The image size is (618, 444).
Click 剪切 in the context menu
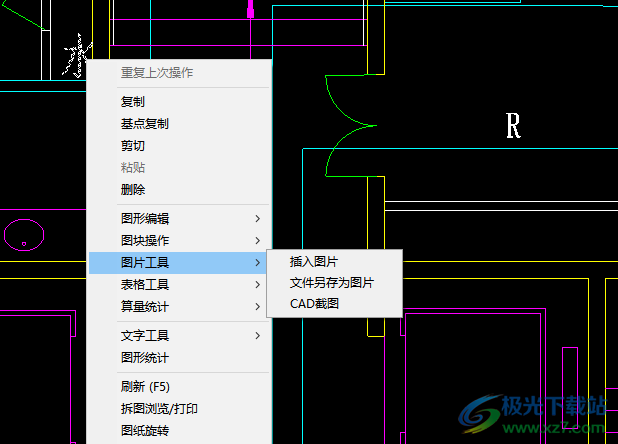click(179, 146)
